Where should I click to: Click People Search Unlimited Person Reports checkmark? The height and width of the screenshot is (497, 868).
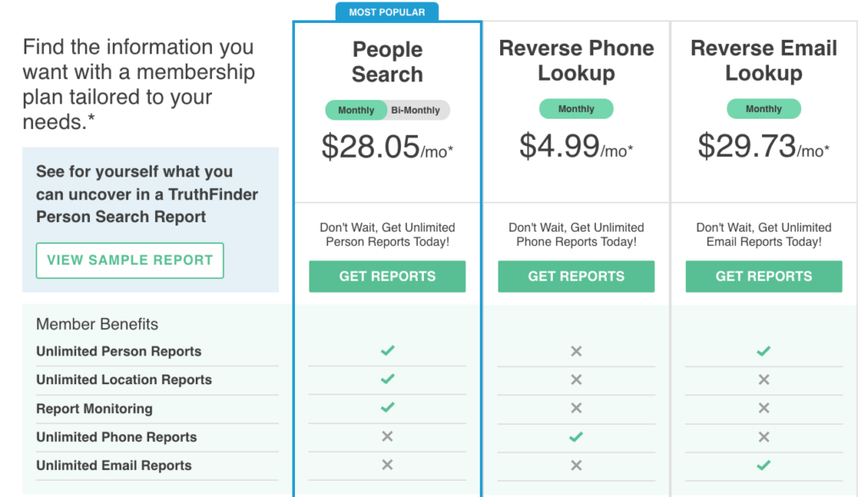tap(387, 350)
